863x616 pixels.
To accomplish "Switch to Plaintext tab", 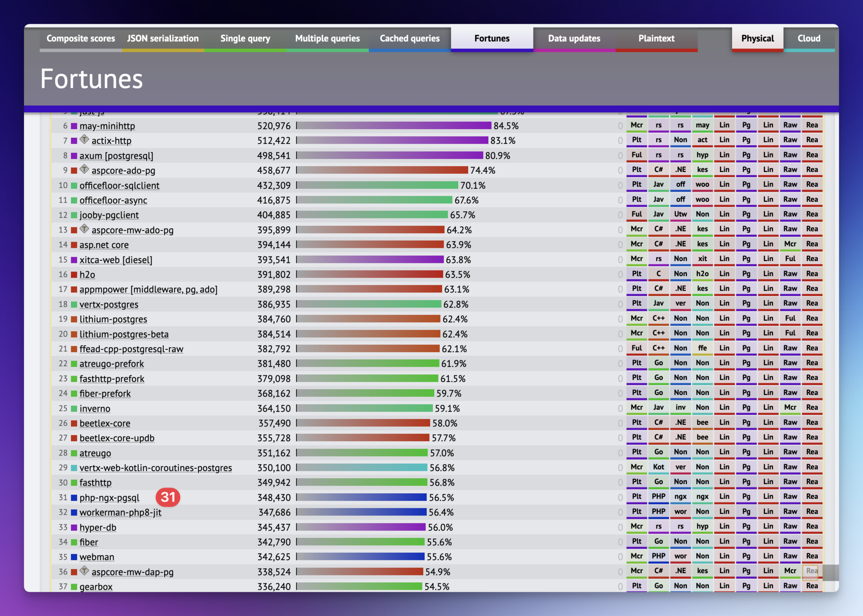I will click(656, 38).
